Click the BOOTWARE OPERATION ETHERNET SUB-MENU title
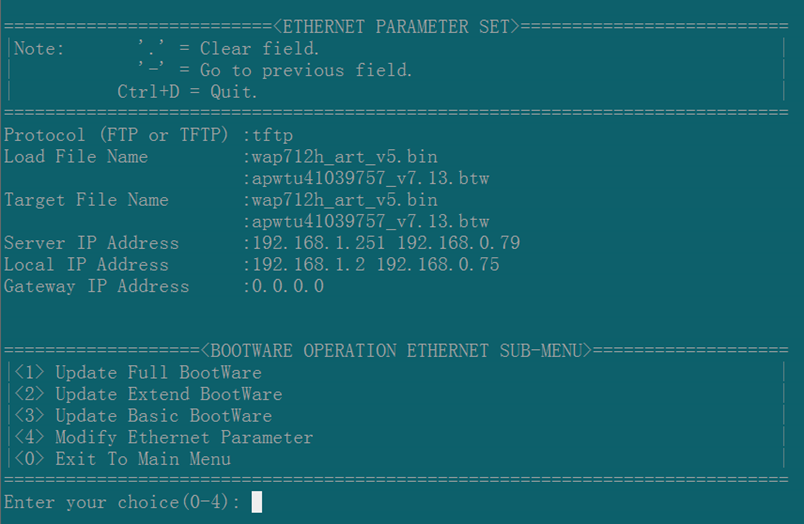This screenshot has height=524, width=804. [396, 351]
